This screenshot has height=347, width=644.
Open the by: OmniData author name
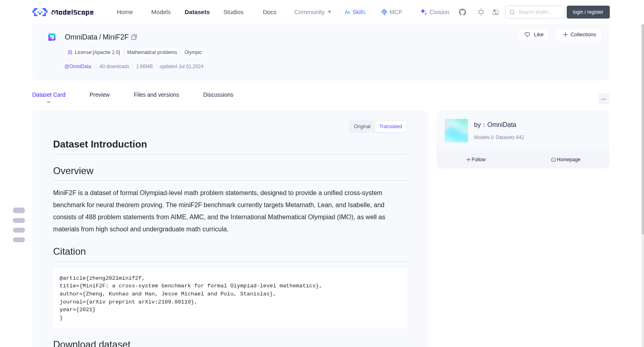(x=495, y=125)
